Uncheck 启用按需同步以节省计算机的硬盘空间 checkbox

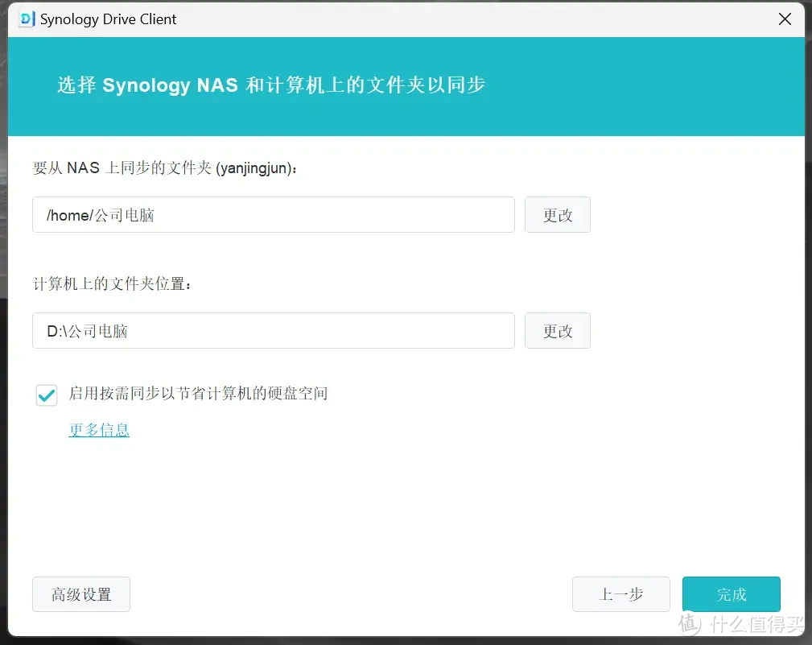47,395
